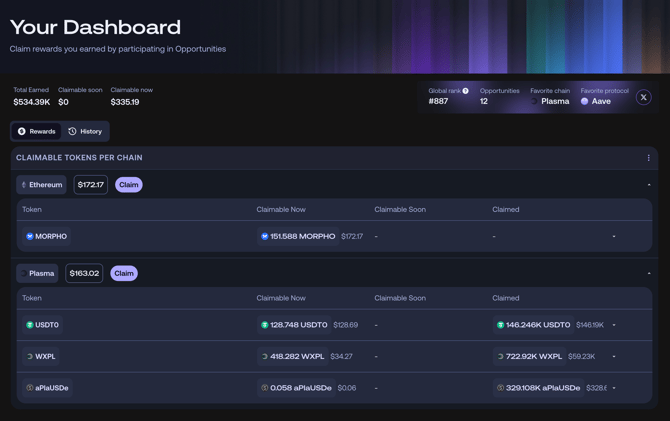Claim the Plasma rewards of $163.02
This screenshot has height=421, width=670.
[x=124, y=273]
